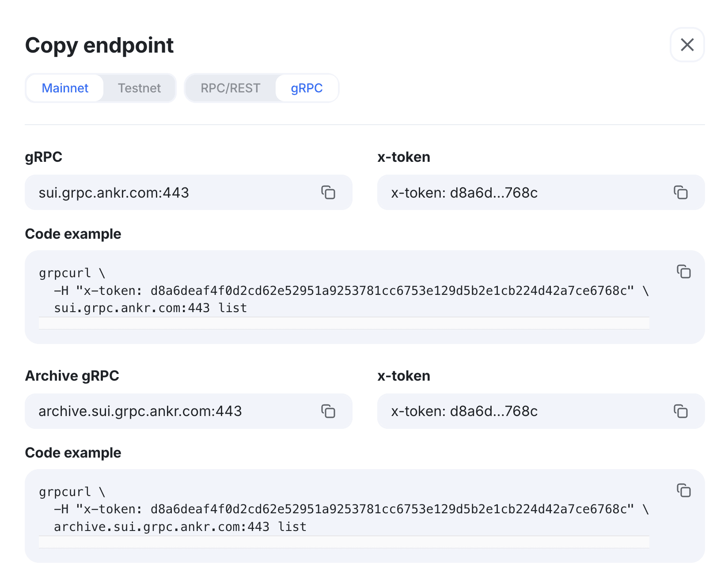Copy the archive grpcurl code example
The width and height of the screenshot is (728, 588).
point(683,490)
